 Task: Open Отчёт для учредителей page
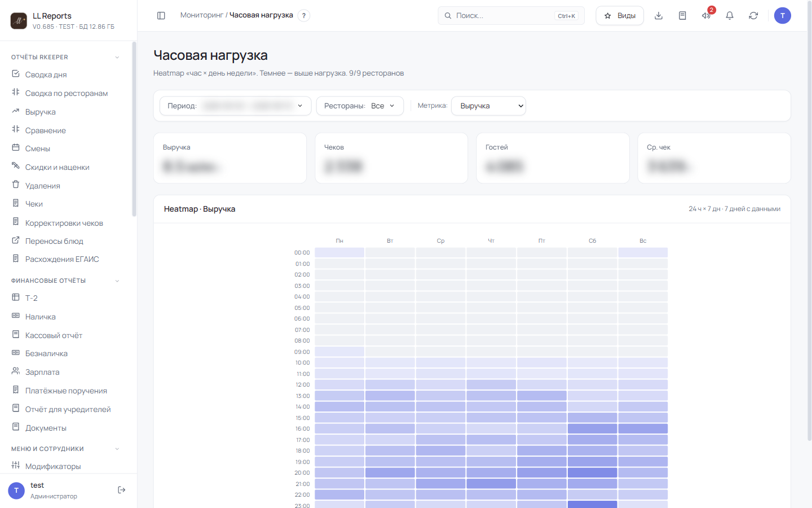pyautogui.click(x=67, y=409)
